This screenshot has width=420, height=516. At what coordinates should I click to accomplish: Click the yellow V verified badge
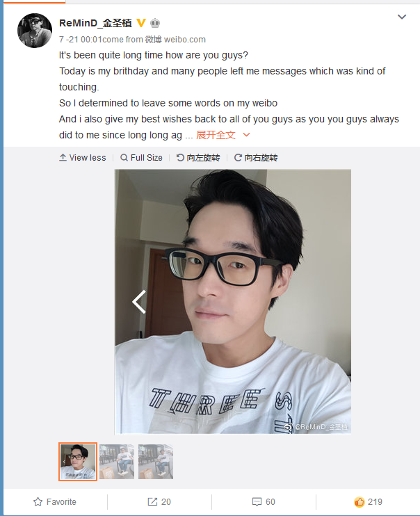coord(141,23)
